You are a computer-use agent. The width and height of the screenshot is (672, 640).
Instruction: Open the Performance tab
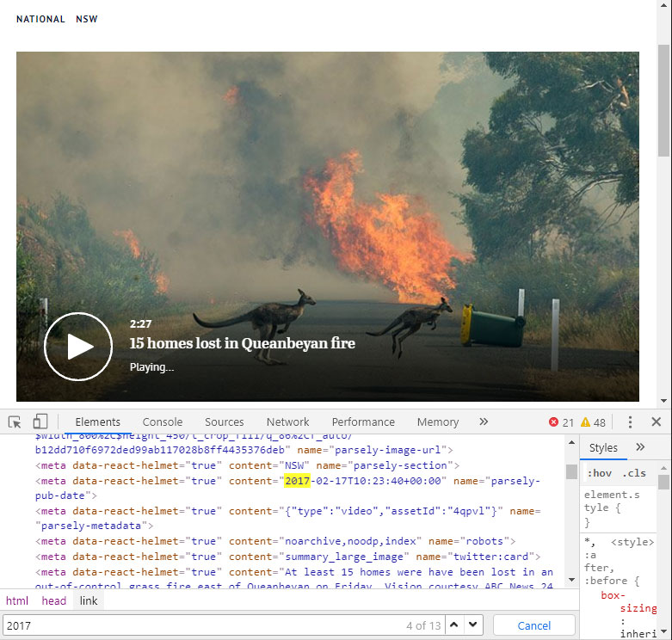coord(363,422)
